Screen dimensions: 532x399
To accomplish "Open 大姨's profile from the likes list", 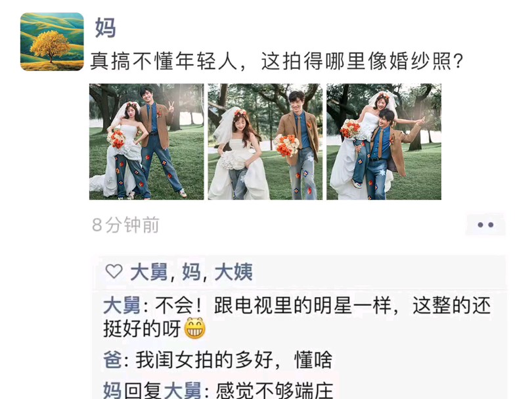I will click(234, 272).
